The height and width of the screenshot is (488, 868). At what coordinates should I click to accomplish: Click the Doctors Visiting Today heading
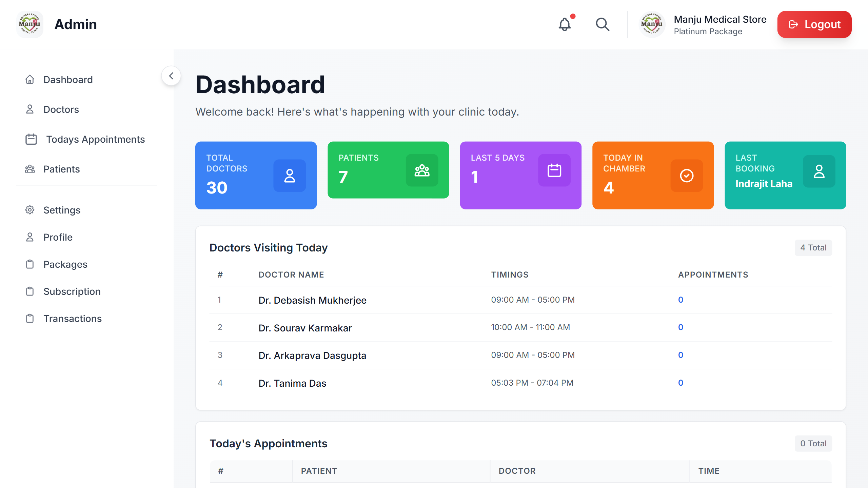click(x=269, y=247)
